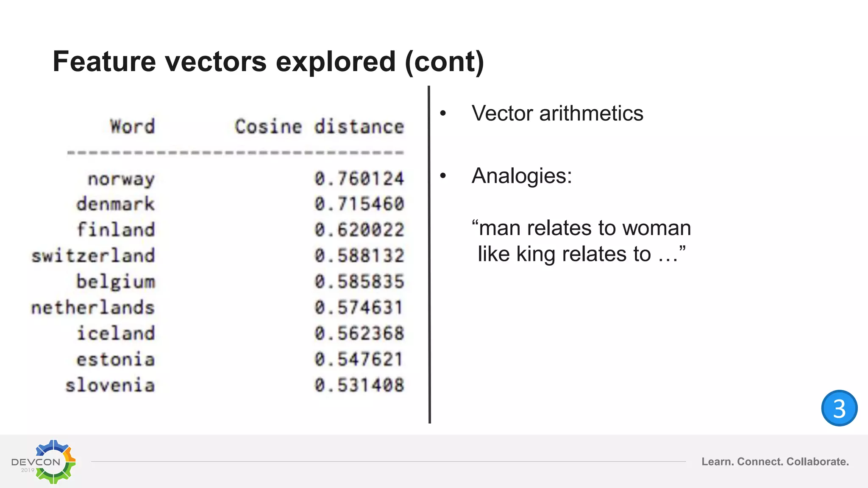Click the 'switzerland' row in the table
Image resolution: width=868 pixels, height=488 pixels.
(x=218, y=256)
